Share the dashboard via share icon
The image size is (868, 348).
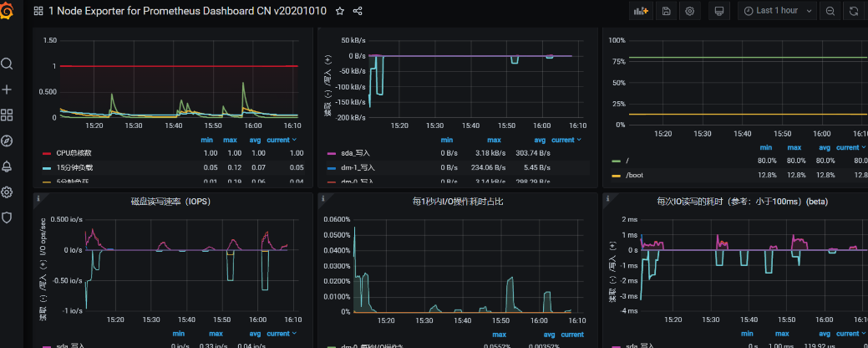358,11
